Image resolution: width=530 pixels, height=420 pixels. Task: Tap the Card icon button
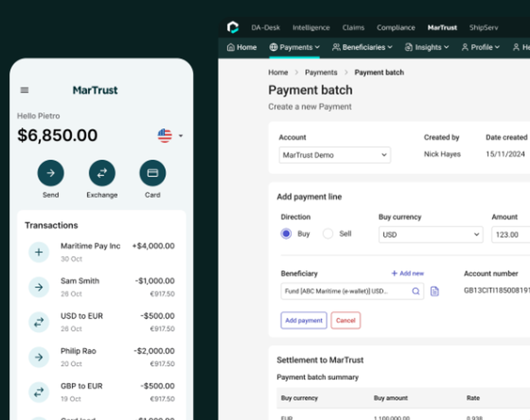153,173
